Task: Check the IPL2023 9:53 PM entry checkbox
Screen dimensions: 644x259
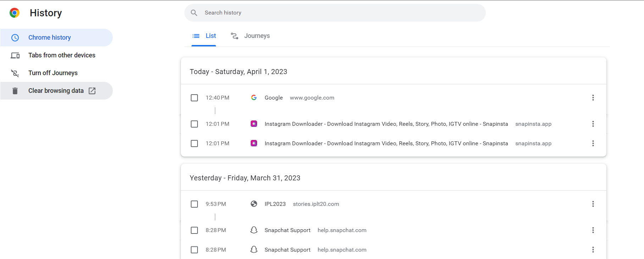Action: (x=194, y=204)
